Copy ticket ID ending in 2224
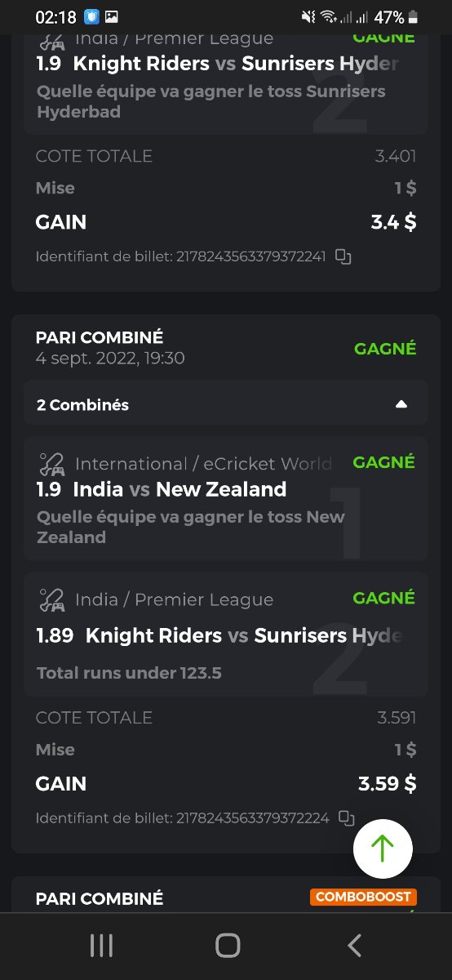Viewport: 452px width, 980px height. click(x=347, y=818)
